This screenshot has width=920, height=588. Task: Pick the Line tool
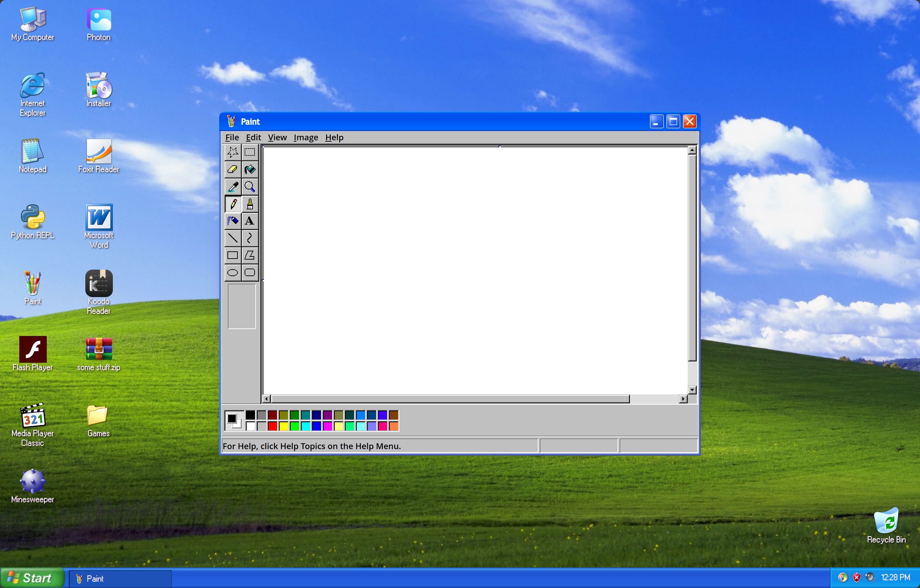[x=233, y=238]
